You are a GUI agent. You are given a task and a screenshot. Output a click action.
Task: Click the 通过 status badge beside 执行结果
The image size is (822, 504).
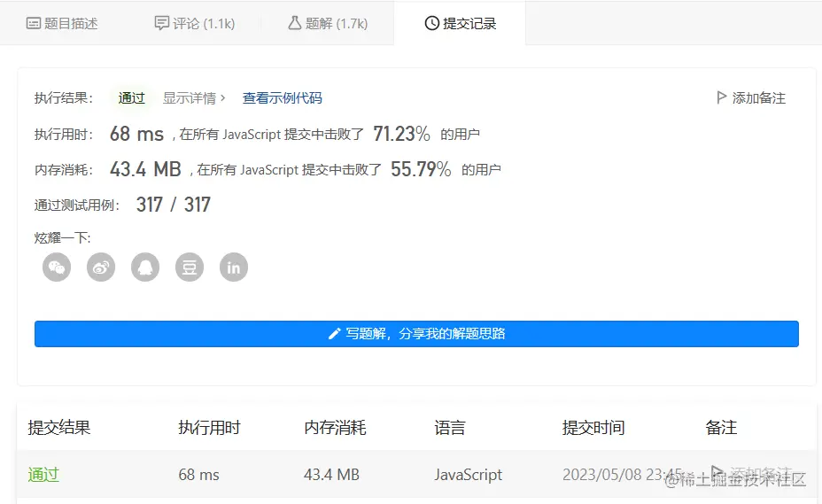tap(131, 98)
